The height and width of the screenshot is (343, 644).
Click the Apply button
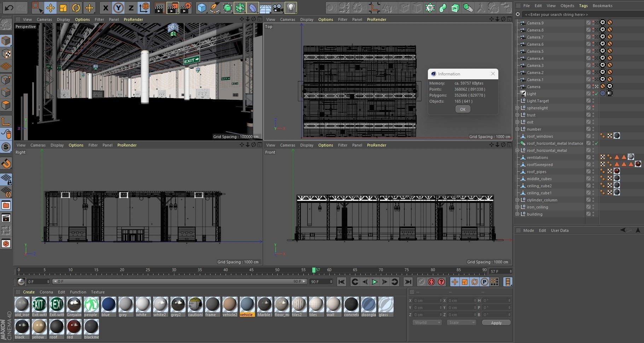496,322
